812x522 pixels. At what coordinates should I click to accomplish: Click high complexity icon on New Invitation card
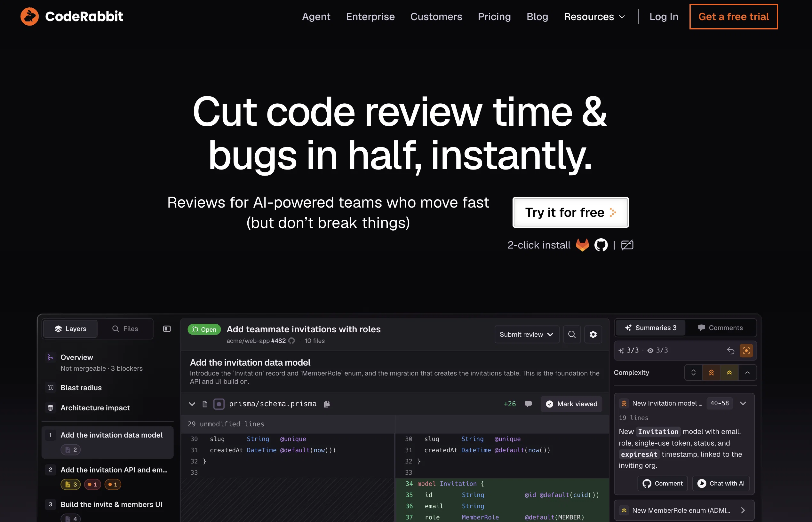(624, 403)
